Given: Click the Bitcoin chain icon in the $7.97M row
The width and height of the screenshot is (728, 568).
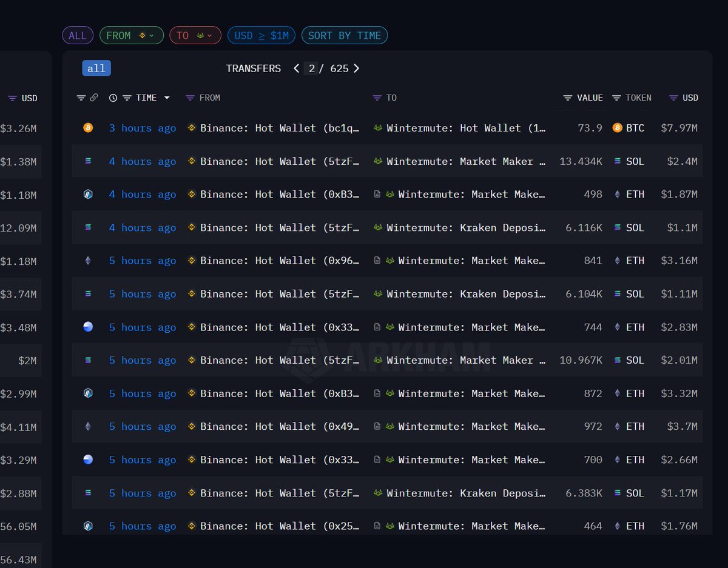Looking at the screenshot, I should point(88,128).
